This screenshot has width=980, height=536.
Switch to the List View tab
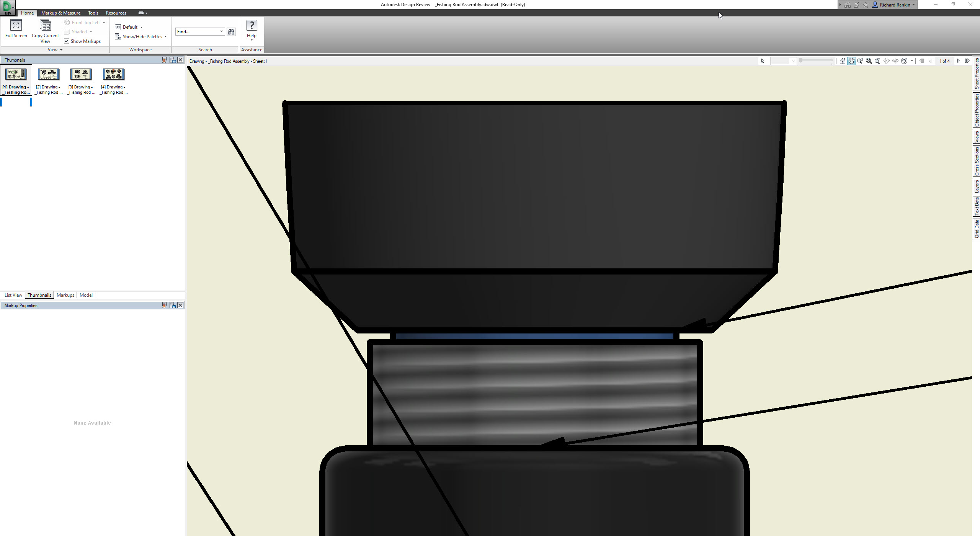tap(13, 295)
